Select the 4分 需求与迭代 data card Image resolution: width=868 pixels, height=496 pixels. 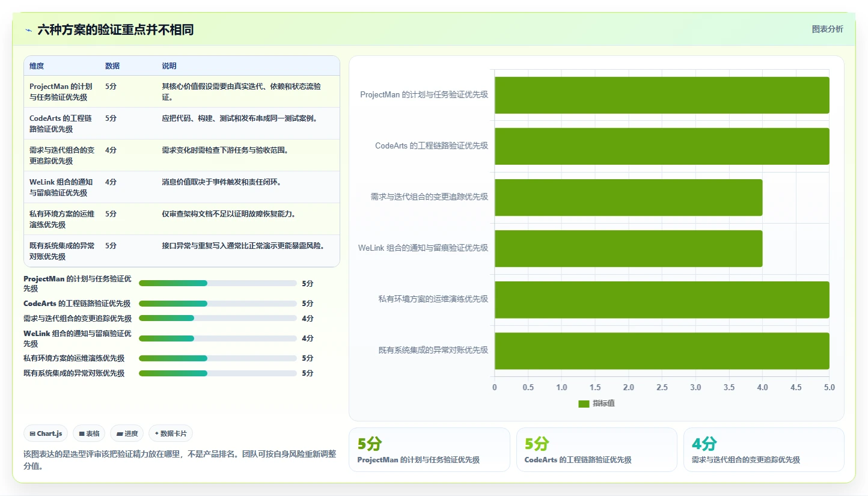click(x=764, y=450)
